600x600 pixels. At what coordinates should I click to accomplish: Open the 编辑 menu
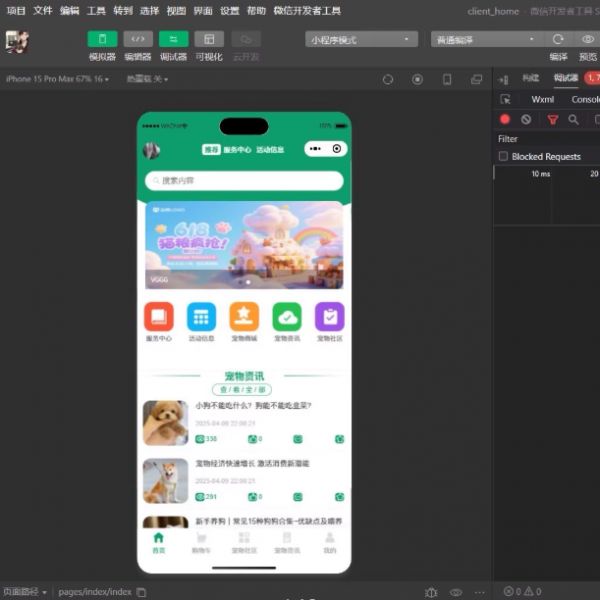click(x=69, y=11)
